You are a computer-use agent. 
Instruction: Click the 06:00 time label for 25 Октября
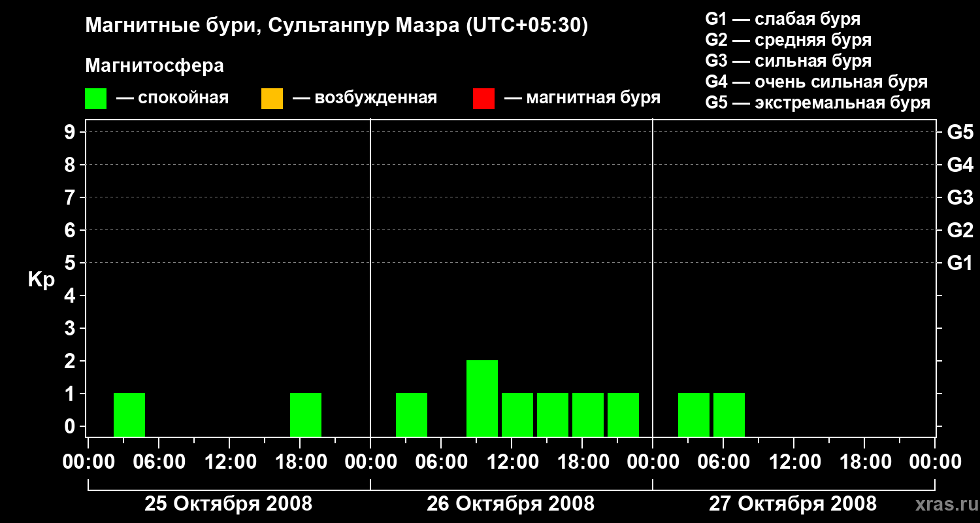(x=159, y=462)
